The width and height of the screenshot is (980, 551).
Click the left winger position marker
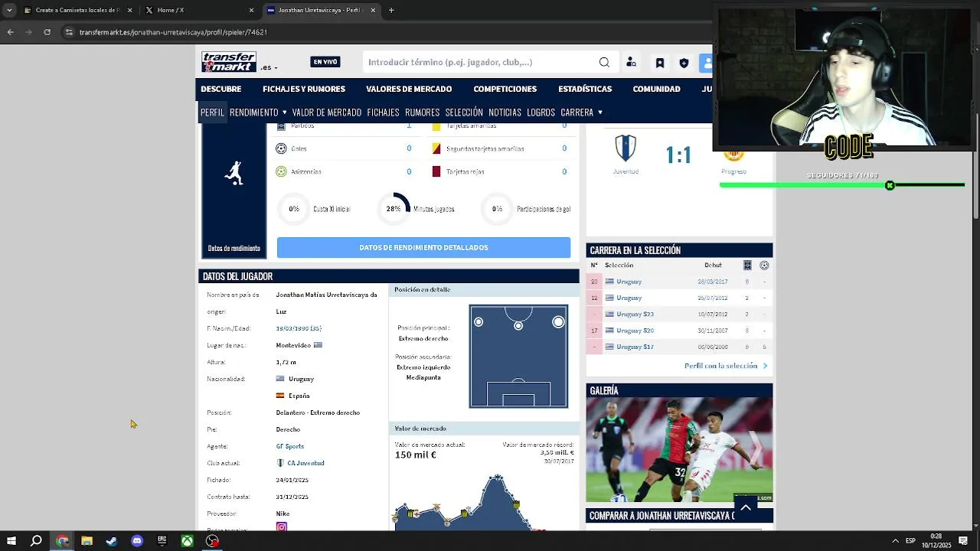tap(479, 322)
